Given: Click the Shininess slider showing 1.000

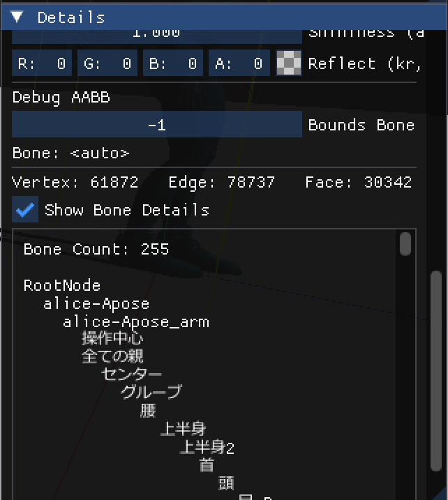Looking at the screenshot, I should tap(157, 36).
